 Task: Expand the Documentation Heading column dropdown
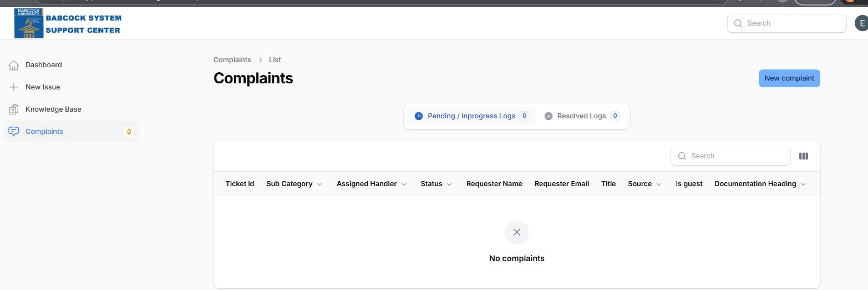coord(803,184)
